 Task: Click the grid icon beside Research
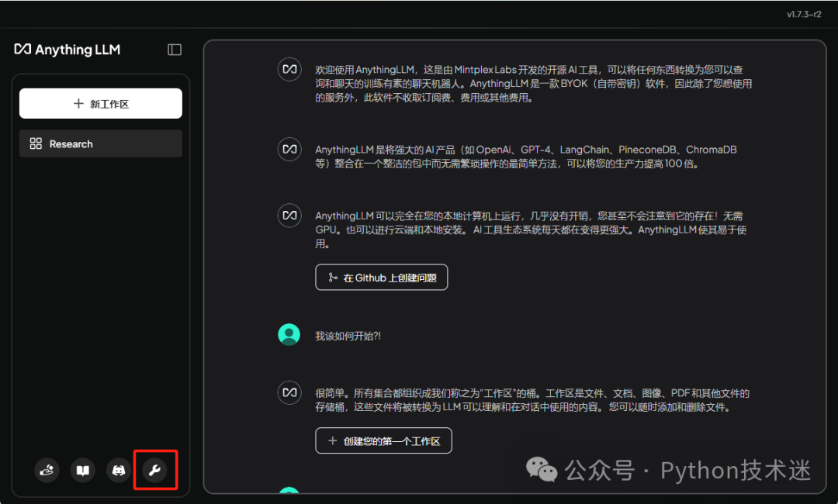pos(36,143)
